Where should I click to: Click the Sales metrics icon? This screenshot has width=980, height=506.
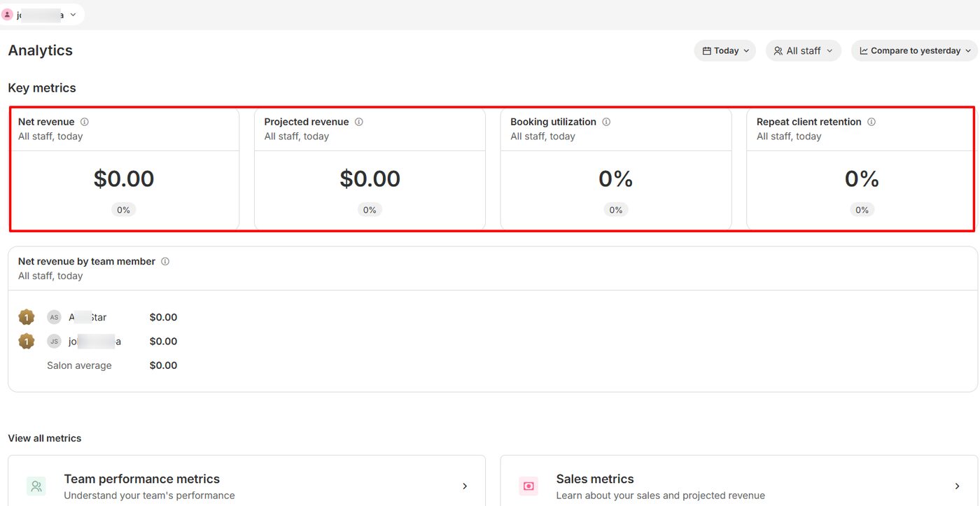[528, 486]
